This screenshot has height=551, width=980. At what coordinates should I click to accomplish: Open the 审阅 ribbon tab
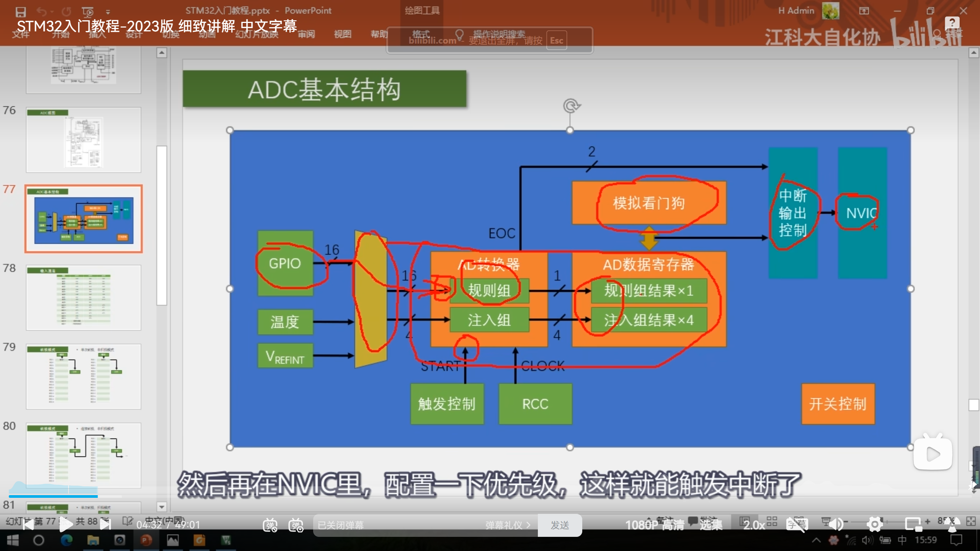306,34
